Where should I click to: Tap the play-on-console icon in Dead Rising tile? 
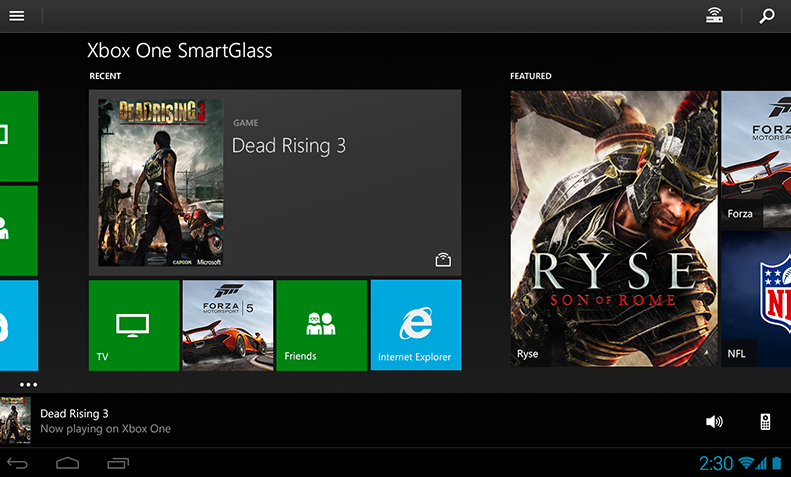[x=443, y=260]
